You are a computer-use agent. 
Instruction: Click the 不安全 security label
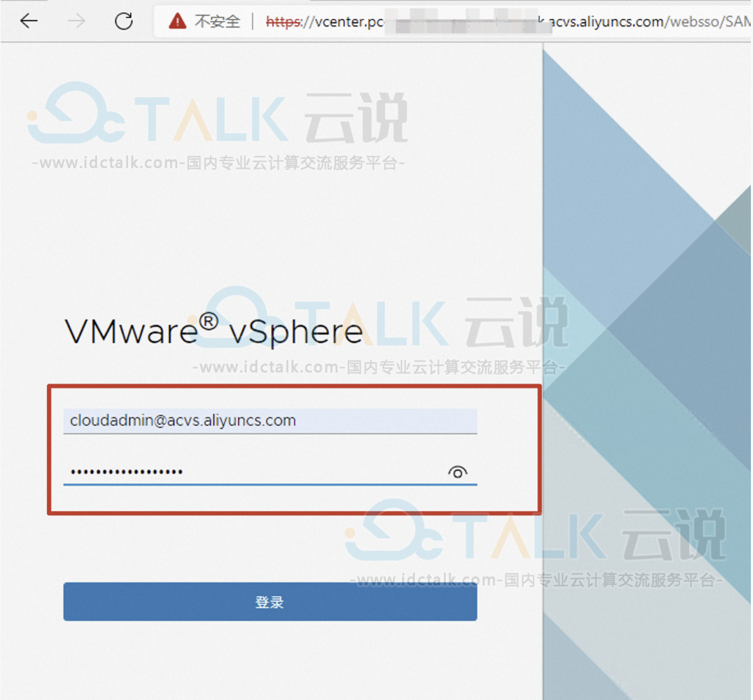coord(217,22)
